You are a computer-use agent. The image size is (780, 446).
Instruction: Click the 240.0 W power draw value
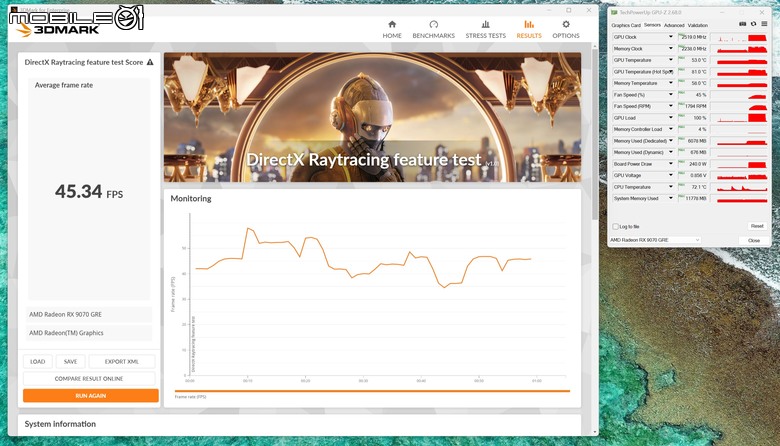click(x=693, y=164)
